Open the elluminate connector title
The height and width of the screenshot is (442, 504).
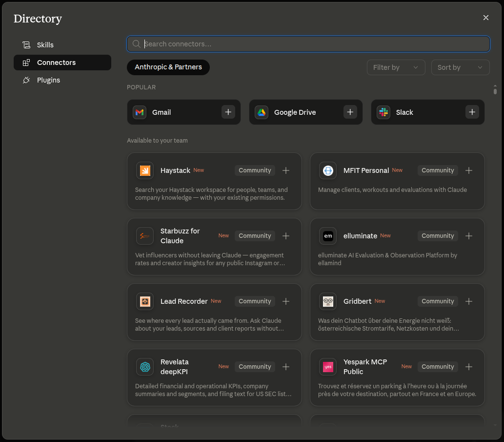pos(360,236)
